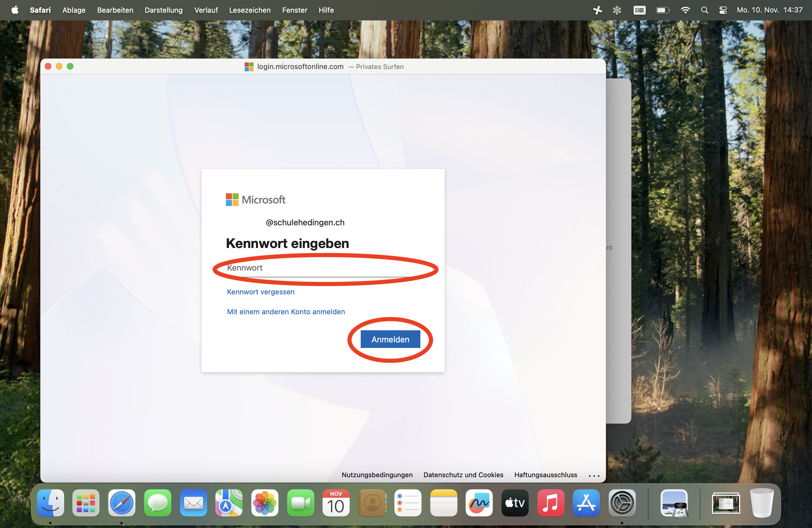This screenshot has height=528, width=812.
Task: Click Mit einem anderen Konto anmelden
Action: [x=286, y=311]
